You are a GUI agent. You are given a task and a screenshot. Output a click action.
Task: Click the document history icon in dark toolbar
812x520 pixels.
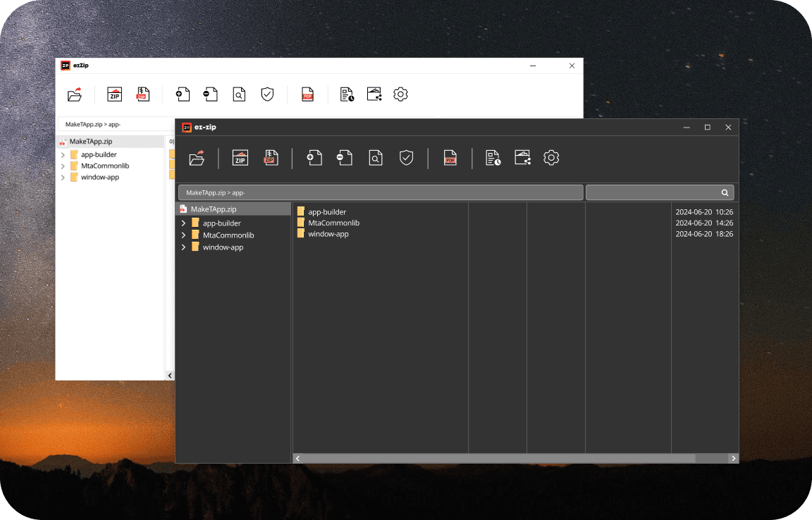pyautogui.click(x=493, y=157)
